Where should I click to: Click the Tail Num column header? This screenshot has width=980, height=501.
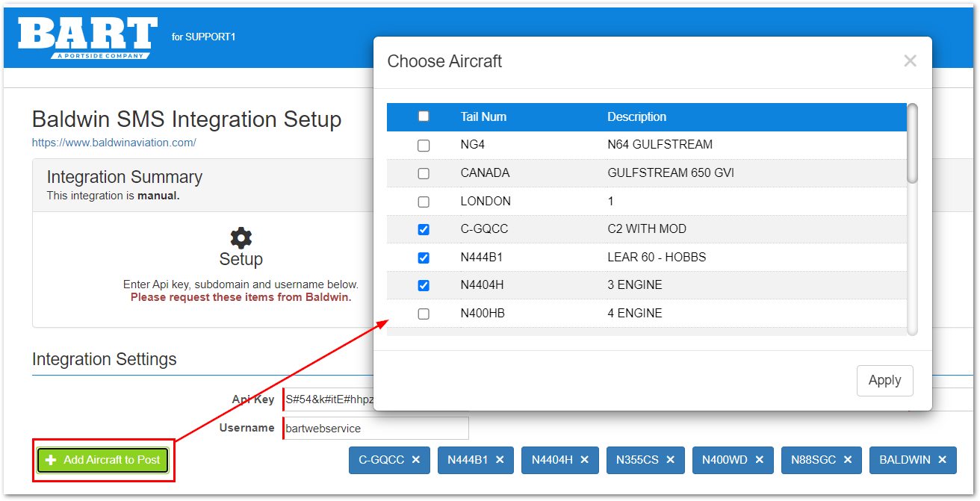pyautogui.click(x=483, y=116)
